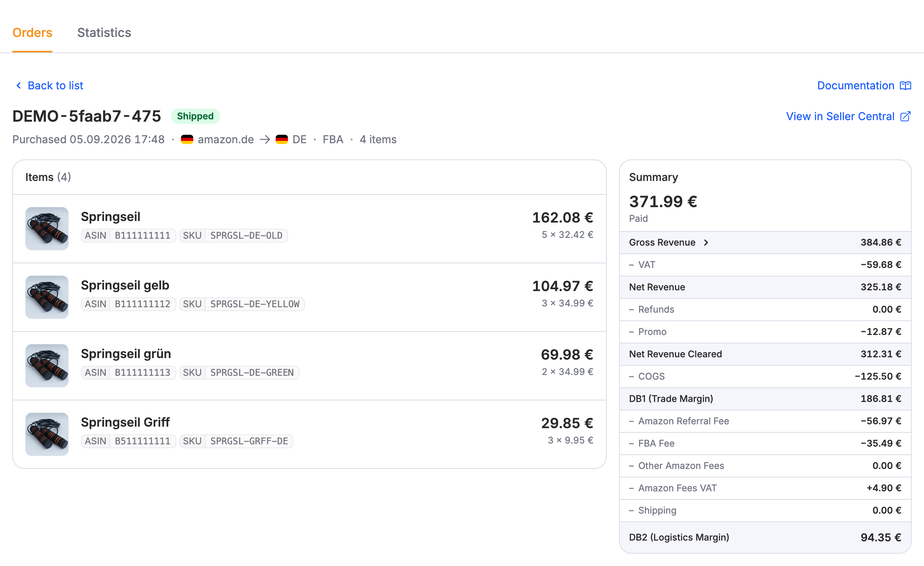The width and height of the screenshot is (924, 566).
Task: Open the Springseil gelb product thumbnail
Action: coord(47,297)
